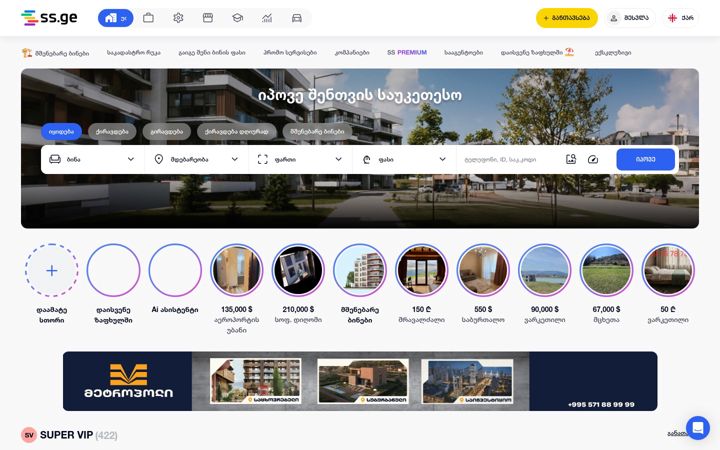
Task: Click the SUPER VIP section heading
Action: tap(66, 435)
